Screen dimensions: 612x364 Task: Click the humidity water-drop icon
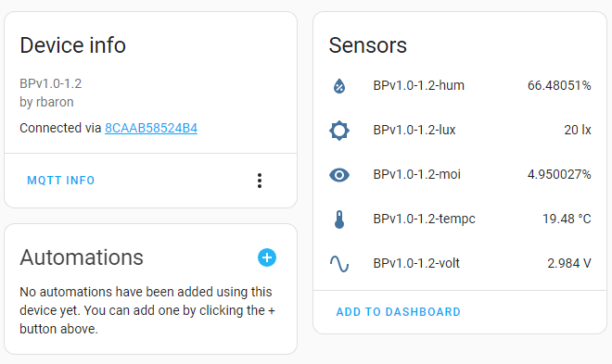pos(339,86)
